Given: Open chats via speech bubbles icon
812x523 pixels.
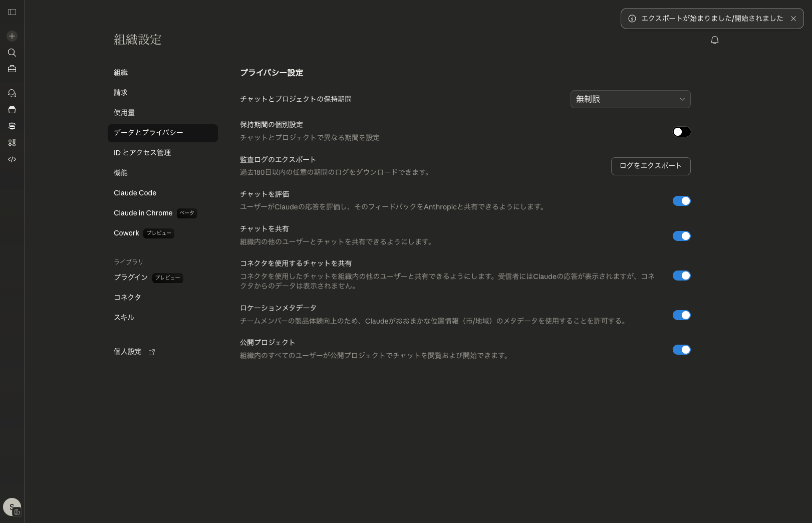Looking at the screenshot, I should pos(12,94).
